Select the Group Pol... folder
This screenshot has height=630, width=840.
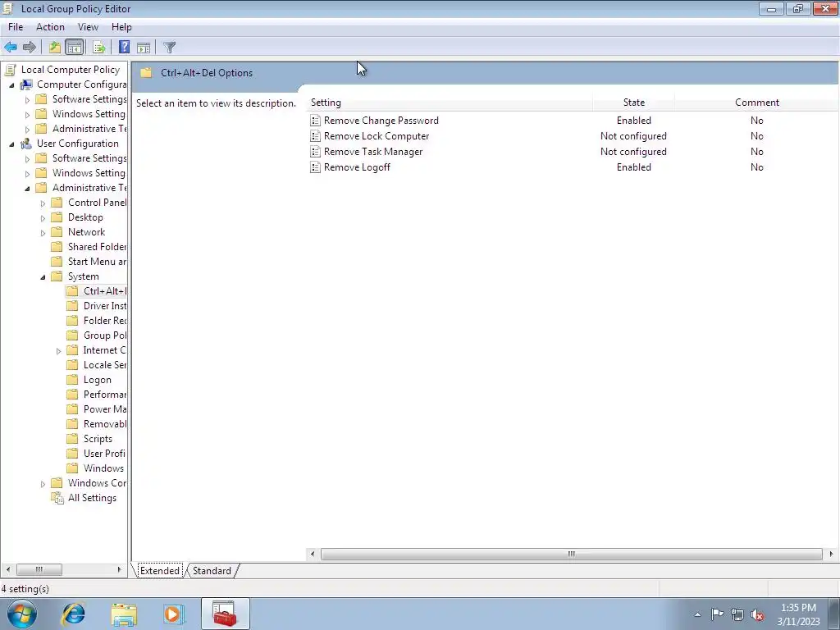tap(105, 336)
